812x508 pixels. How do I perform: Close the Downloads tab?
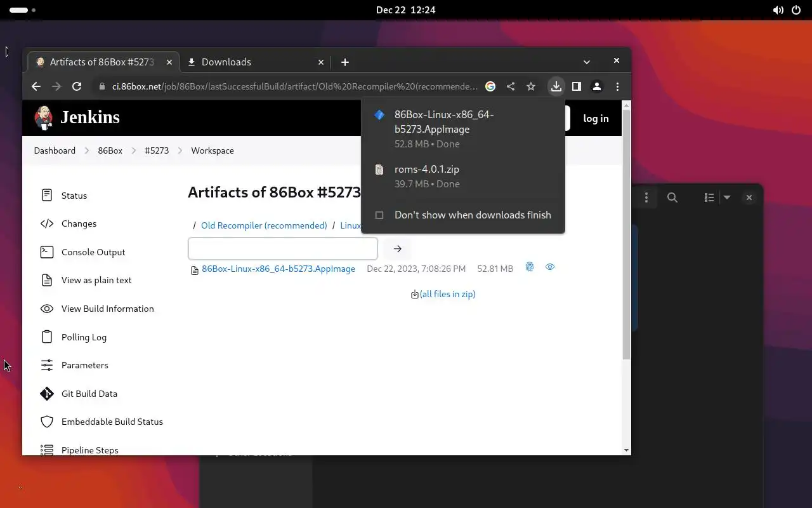pyautogui.click(x=321, y=62)
